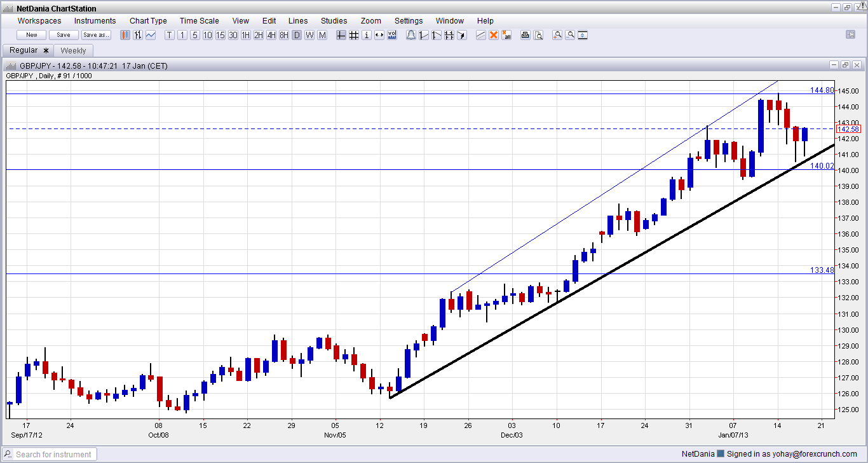Select the 15 minute time scale

point(220,35)
